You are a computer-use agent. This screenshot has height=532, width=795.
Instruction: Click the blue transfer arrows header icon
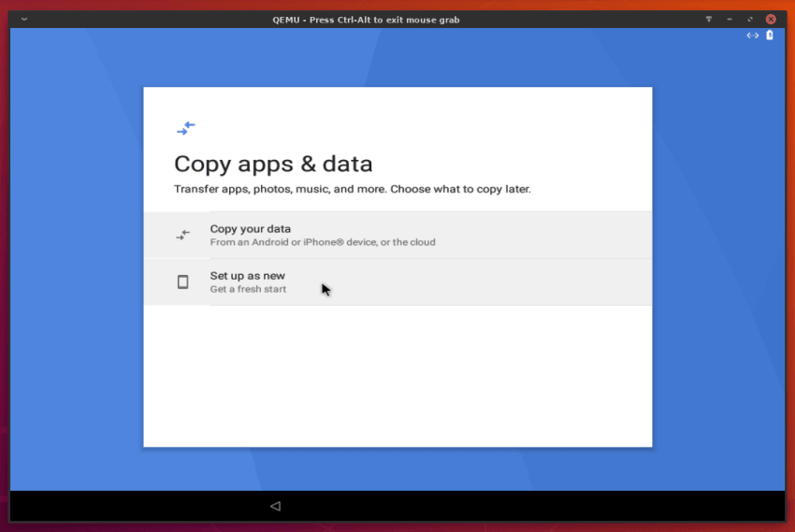point(185,128)
